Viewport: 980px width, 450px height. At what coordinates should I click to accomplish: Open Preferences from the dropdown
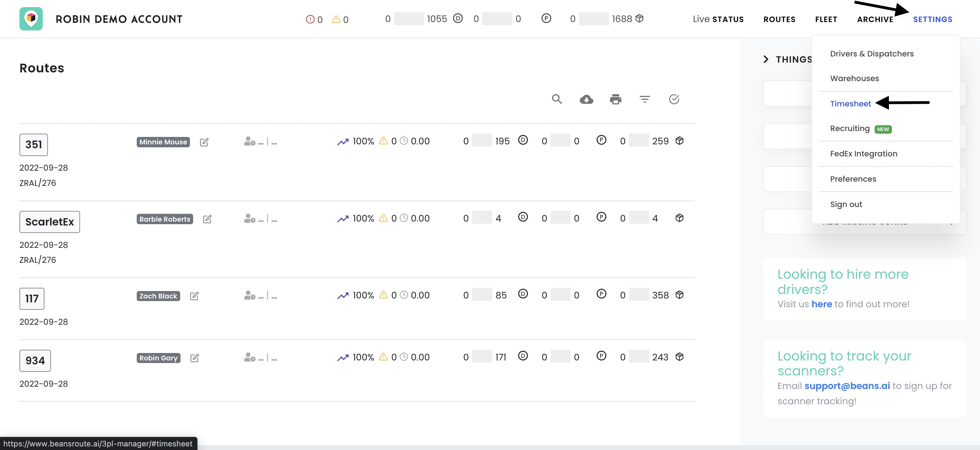click(853, 179)
